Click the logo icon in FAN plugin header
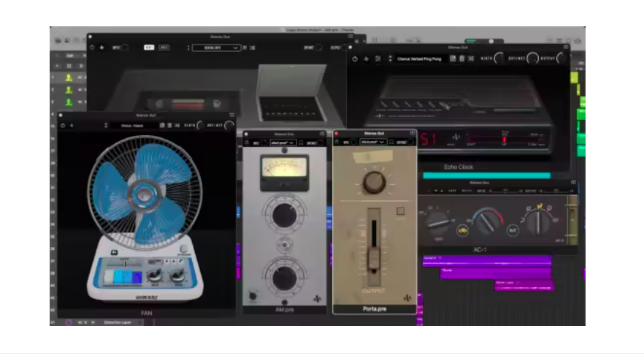The image size is (644, 364). tap(72, 126)
